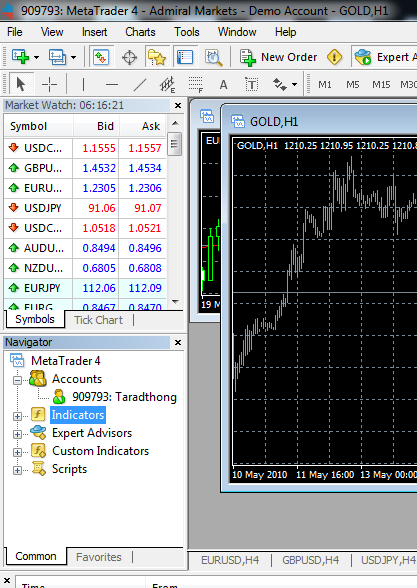Image resolution: width=417 pixels, height=588 pixels.
Task: Expand the Indicators tree node
Action: (17, 416)
